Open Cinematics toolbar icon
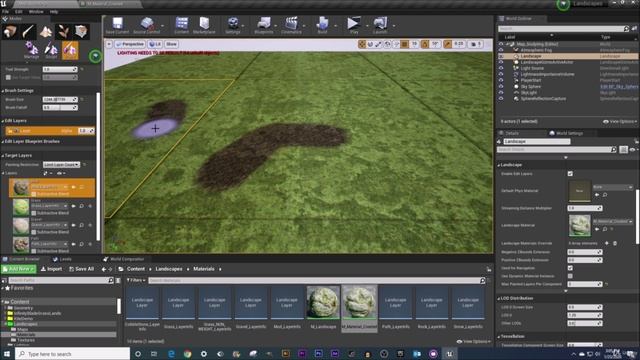 pyautogui.click(x=291, y=25)
